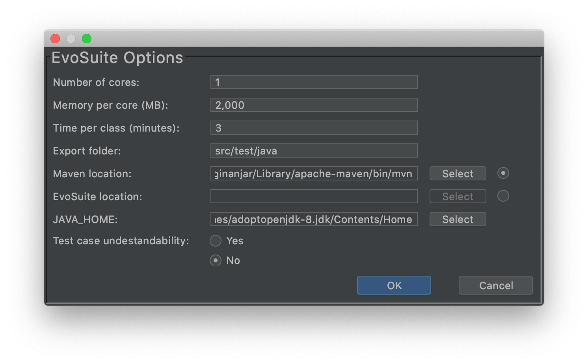Focus the Time per class field
The width and height of the screenshot is (588, 364).
click(314, 128)
